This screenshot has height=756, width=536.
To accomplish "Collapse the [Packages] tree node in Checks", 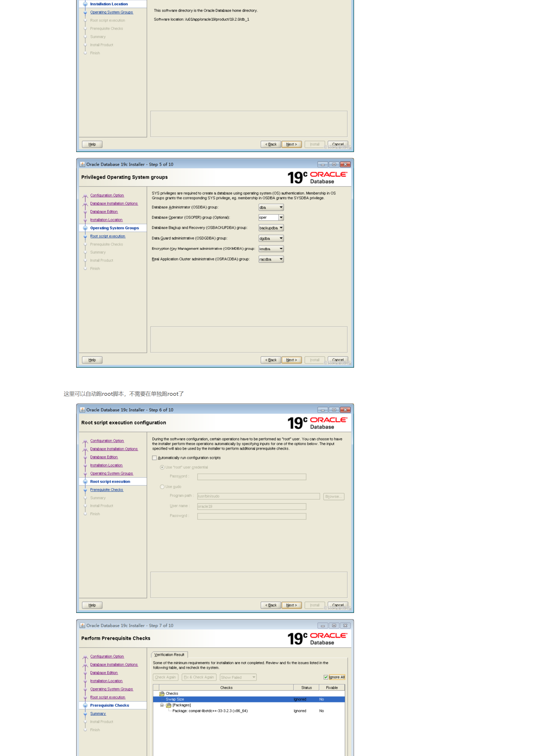I will pos(162,705).
